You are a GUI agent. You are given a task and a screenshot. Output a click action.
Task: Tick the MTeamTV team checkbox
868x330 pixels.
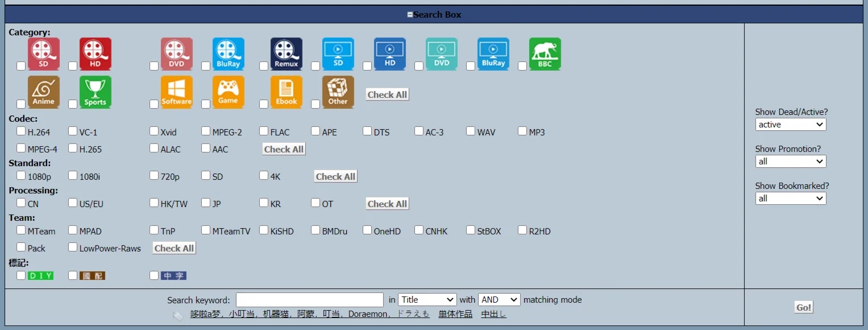point(206,230)
